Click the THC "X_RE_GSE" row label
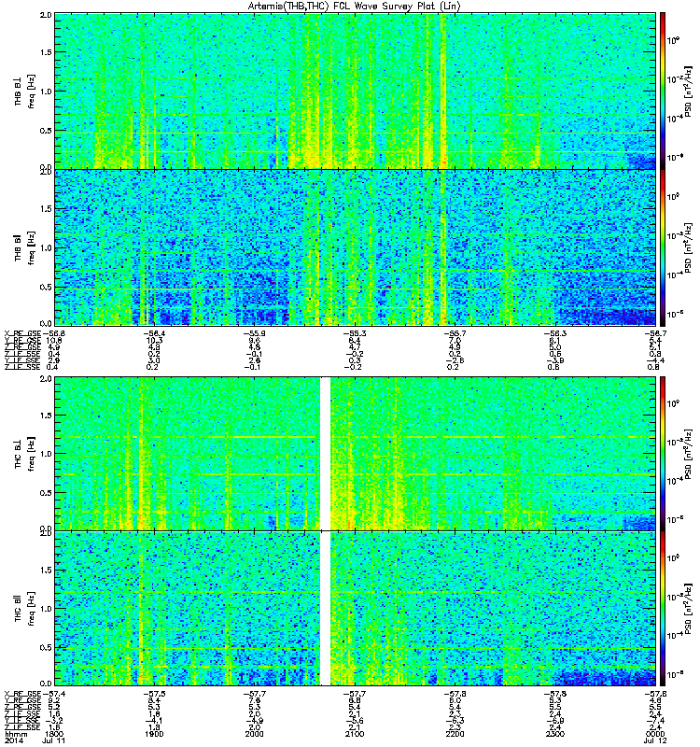Image resolution: width=700 pixels, height=747 pixels. click(22, 694)
